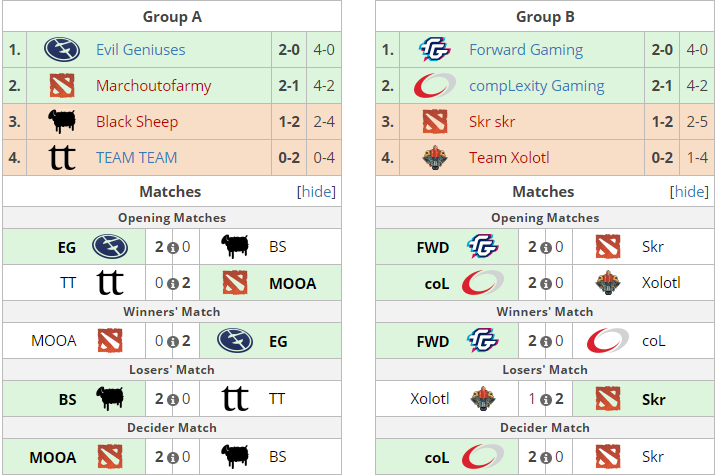Image resolution: width=716 pixels, height=476 pixels.
Task: Click the Forward Gaming logo in Group B standings
Action: point(435,50)
